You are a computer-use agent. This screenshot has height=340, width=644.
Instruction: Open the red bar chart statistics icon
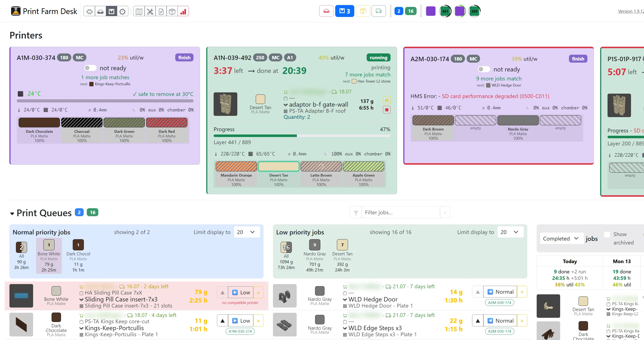[x=183, y=11]
